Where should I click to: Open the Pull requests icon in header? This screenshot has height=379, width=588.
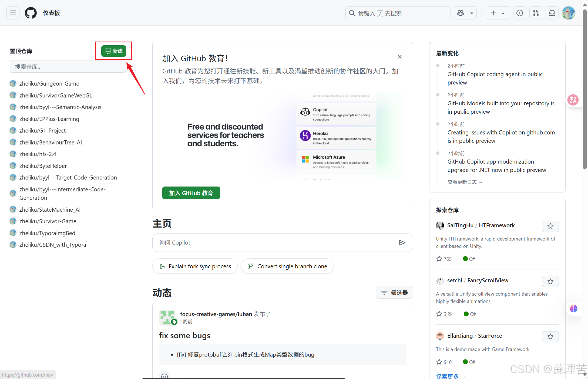point(536,13)
